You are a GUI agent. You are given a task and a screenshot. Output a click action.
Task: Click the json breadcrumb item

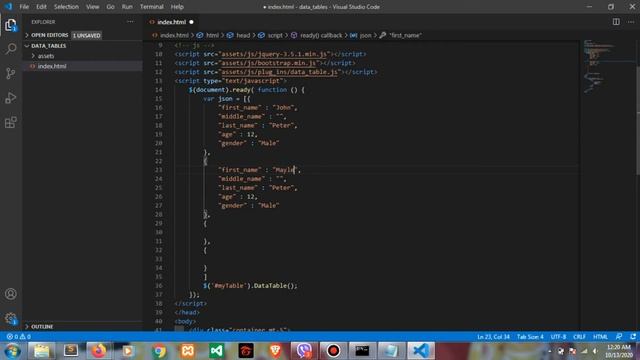coord(365,36)
